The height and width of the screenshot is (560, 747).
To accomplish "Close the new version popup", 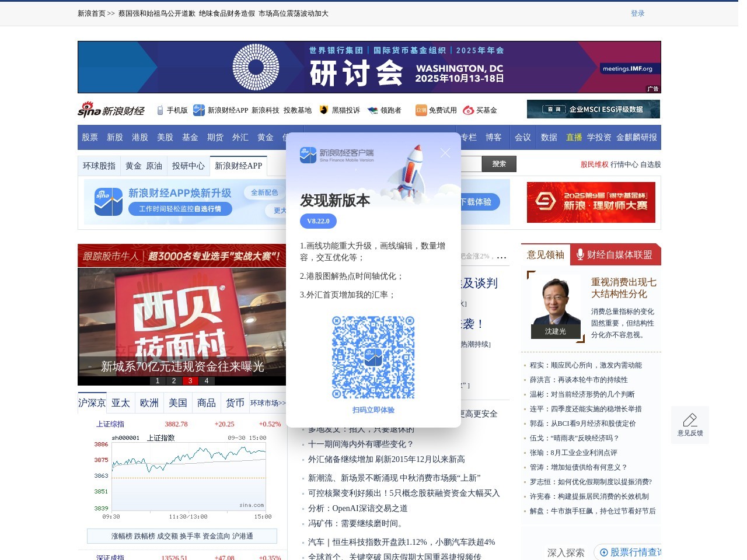I will 445,153.
